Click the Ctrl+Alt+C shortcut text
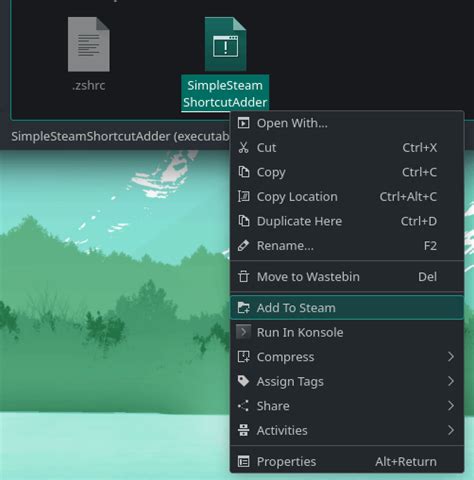The width and height of the screenshot is (474, 480). pos(408,197)
